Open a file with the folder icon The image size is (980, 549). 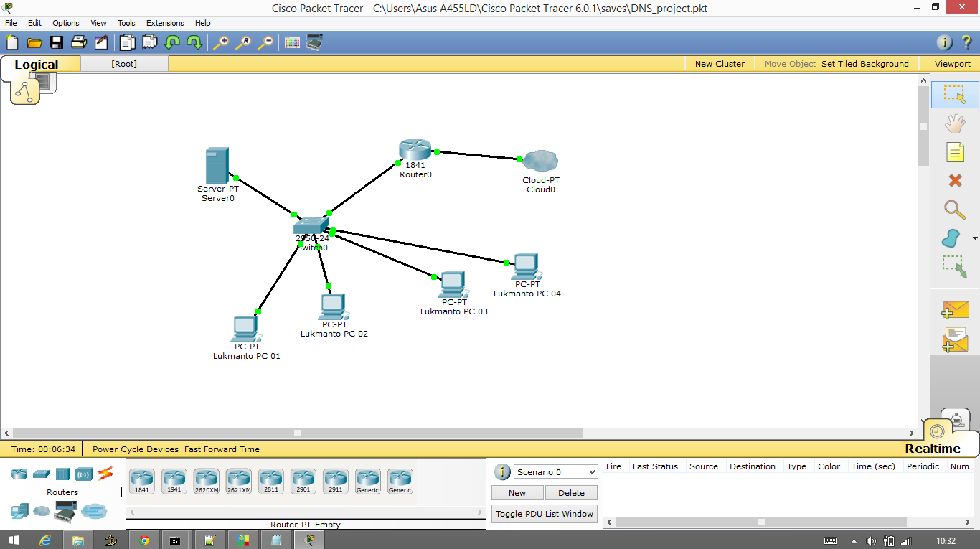pos(34,42)
